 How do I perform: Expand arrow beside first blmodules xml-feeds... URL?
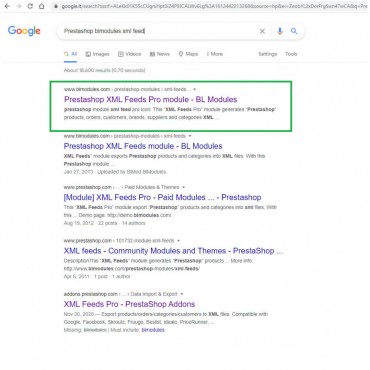tap(195, 89)
